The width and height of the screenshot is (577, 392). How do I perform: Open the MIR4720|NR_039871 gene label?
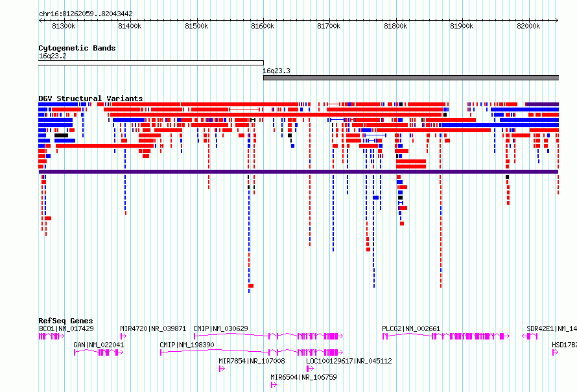[x=153, y=329]
